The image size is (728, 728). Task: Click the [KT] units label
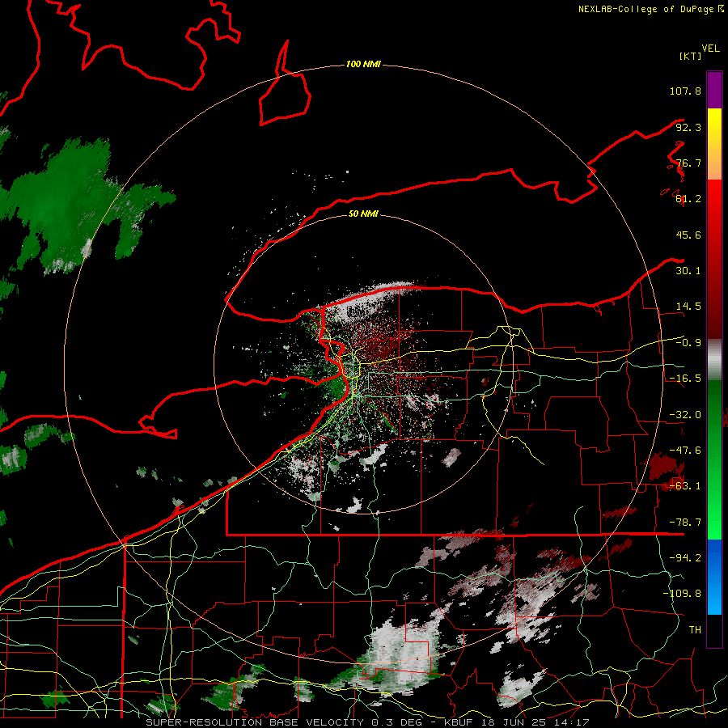(691, 56)
